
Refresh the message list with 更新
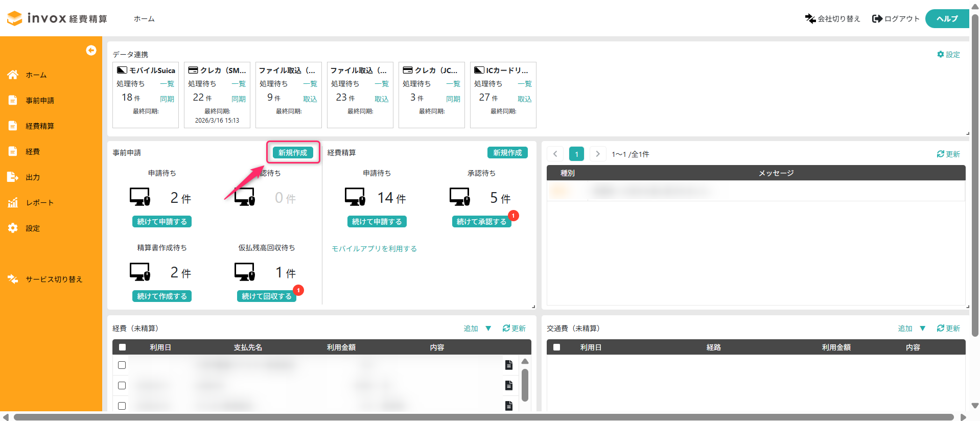(x=948, y=154)
